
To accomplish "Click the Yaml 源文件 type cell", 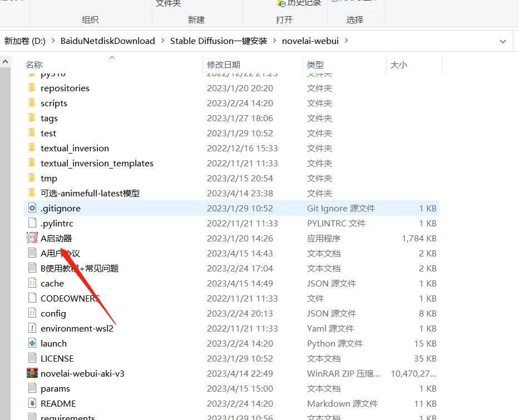I will coord(330,328).
